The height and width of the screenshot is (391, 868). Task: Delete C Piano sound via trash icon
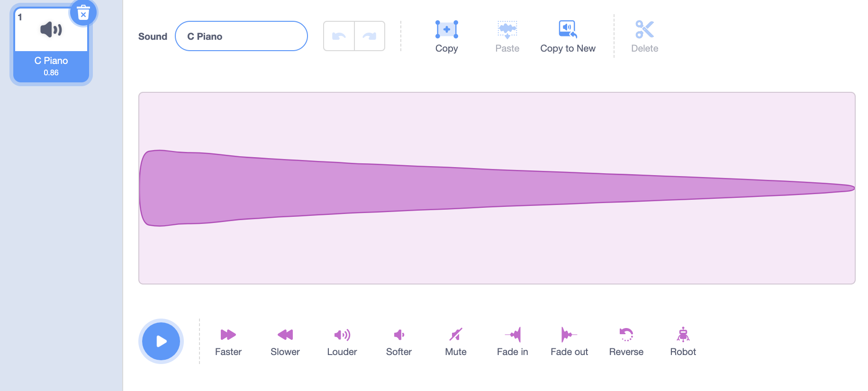83,13
